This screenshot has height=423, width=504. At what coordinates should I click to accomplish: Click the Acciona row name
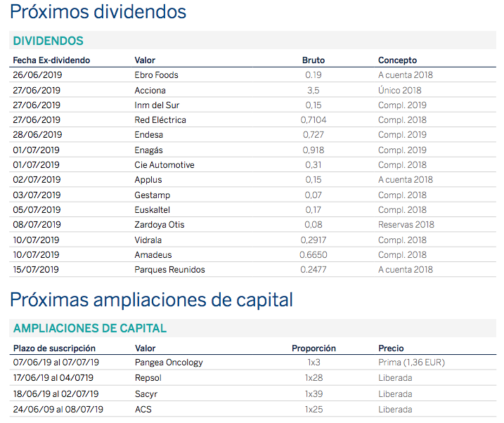[x=150, y=90]
